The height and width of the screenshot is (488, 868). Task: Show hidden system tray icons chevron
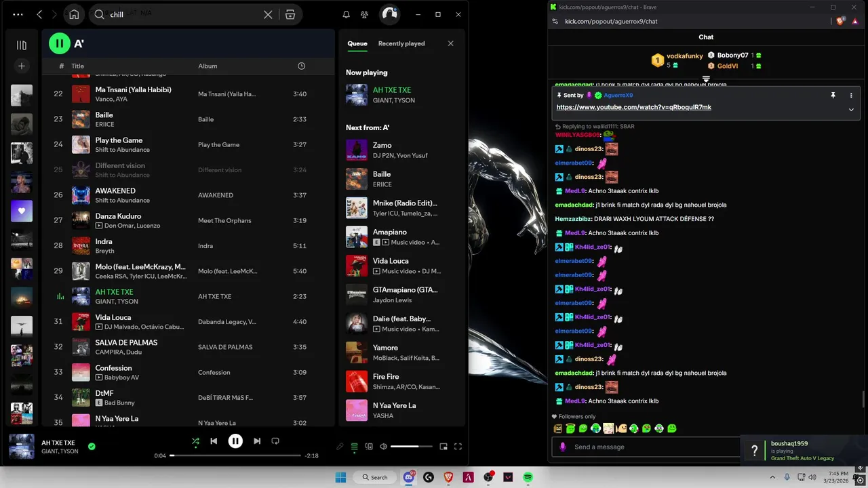click(x=771, y=477)
